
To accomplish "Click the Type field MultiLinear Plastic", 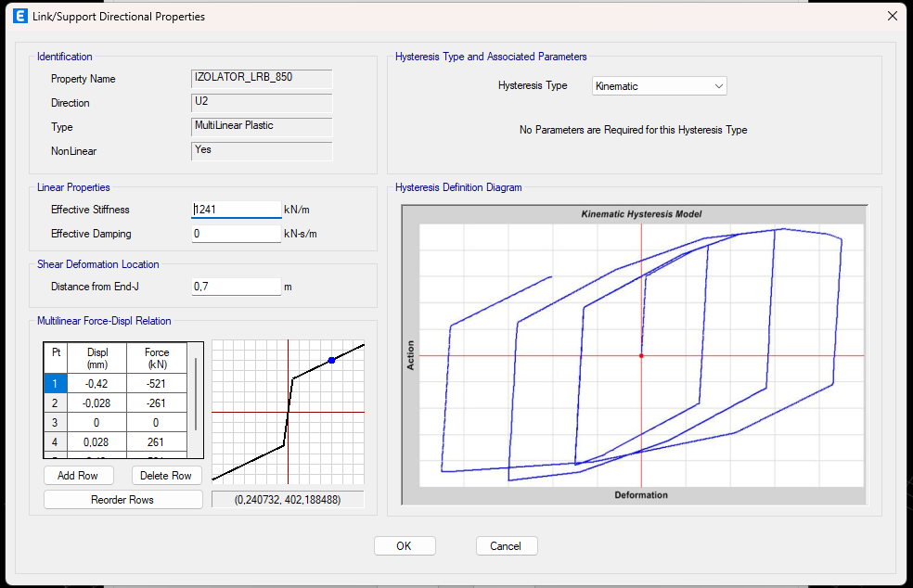I will click(x=262, y=127).
